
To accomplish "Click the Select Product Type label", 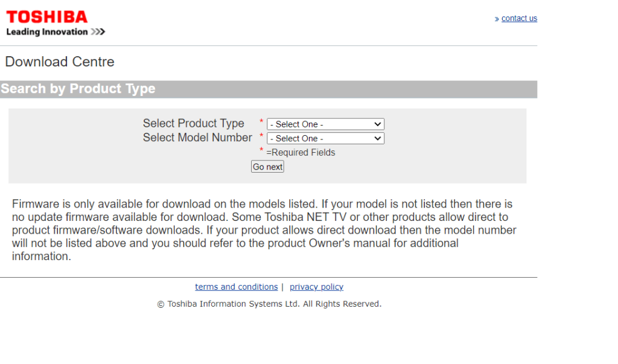I will click(193, 123).
